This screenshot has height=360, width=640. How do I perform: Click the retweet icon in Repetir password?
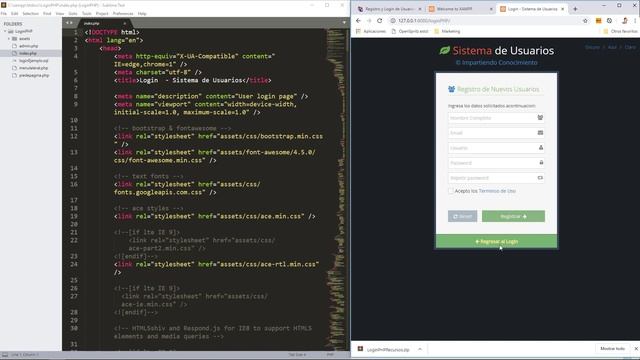pyautogui.click(x=540, y=178)
